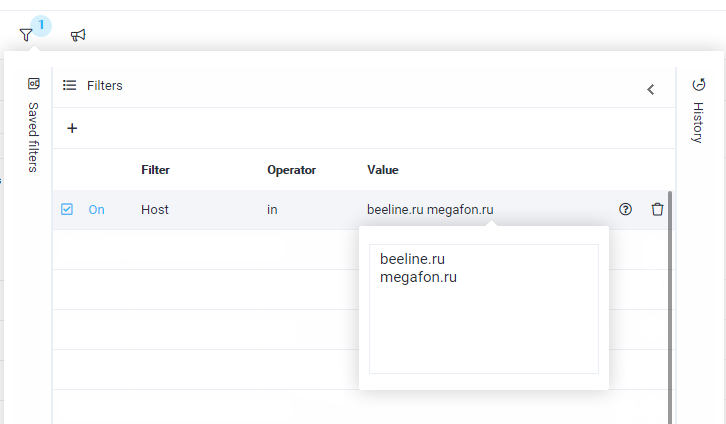Change the Host filter field
This screenshot has height=424, width=726.
[x=155, y=210]
